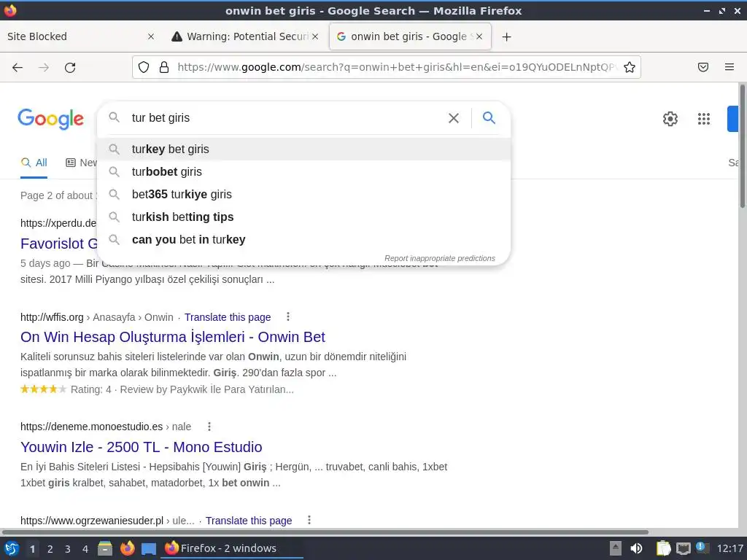Close the onwin bet giris tab
The height and width of the screenshot is (560, 747).
pos(479,36)
